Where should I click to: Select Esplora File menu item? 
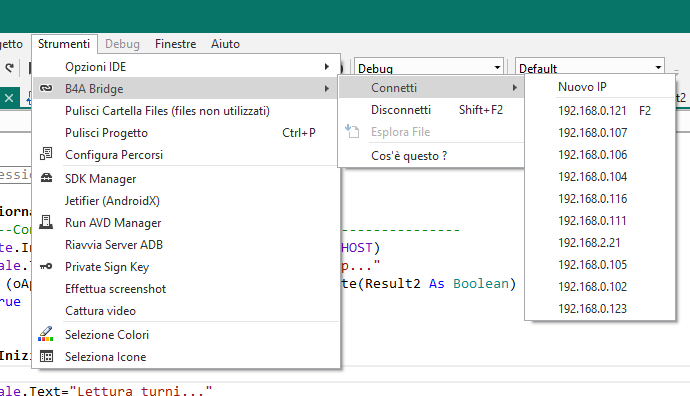431,132
